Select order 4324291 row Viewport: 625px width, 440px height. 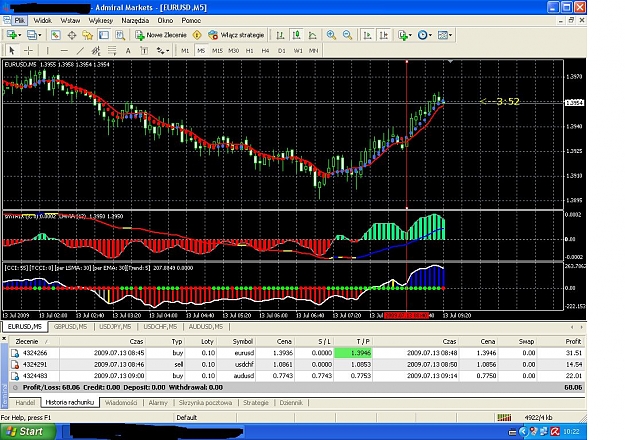click(297, 364)
